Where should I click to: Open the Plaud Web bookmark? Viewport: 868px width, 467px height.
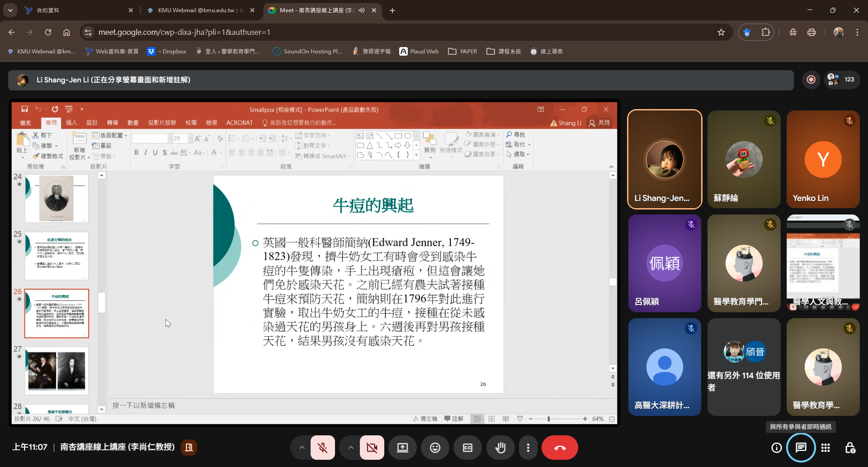tap(419, 51)
